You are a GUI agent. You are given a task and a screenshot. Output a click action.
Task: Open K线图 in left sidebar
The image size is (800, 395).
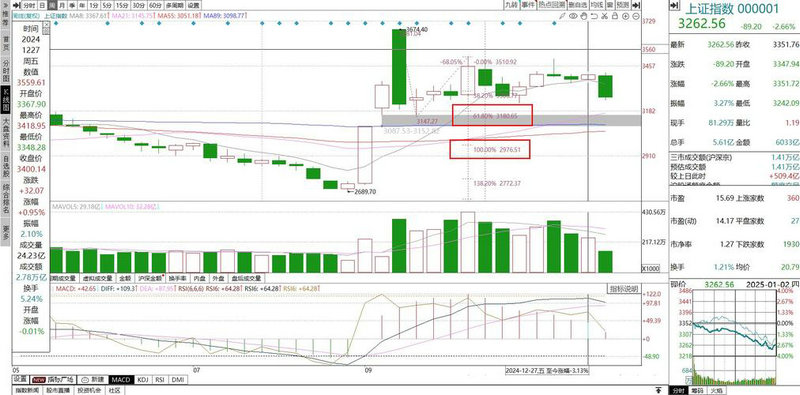(6, 99)
